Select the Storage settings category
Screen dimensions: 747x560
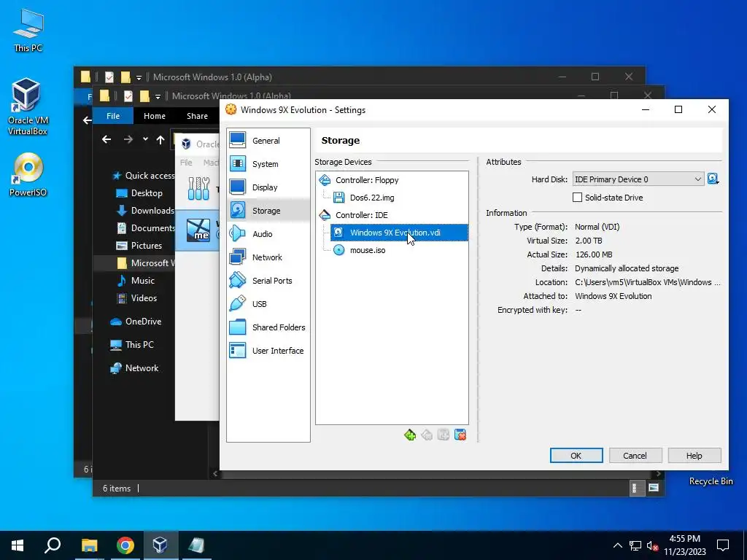coord(268,211)
